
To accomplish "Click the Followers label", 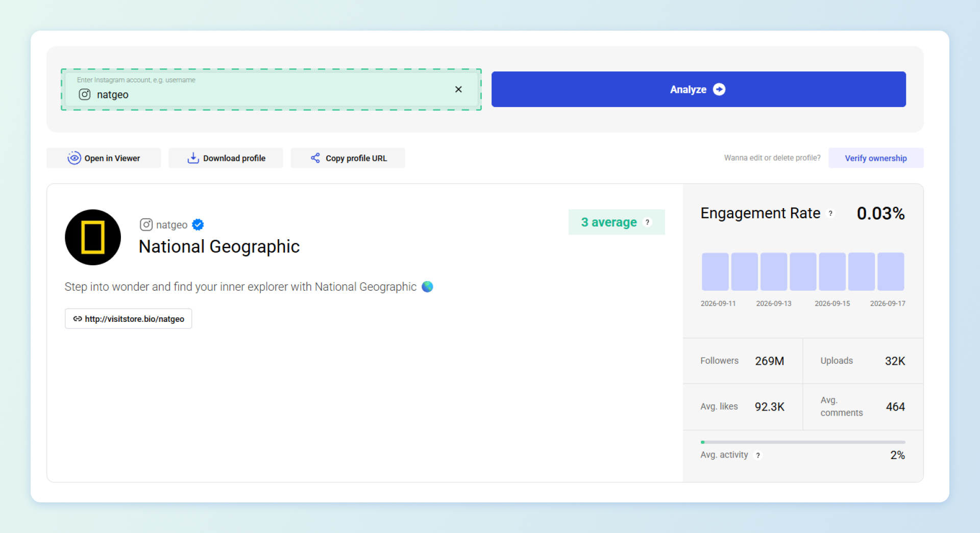I will [719, 361].
